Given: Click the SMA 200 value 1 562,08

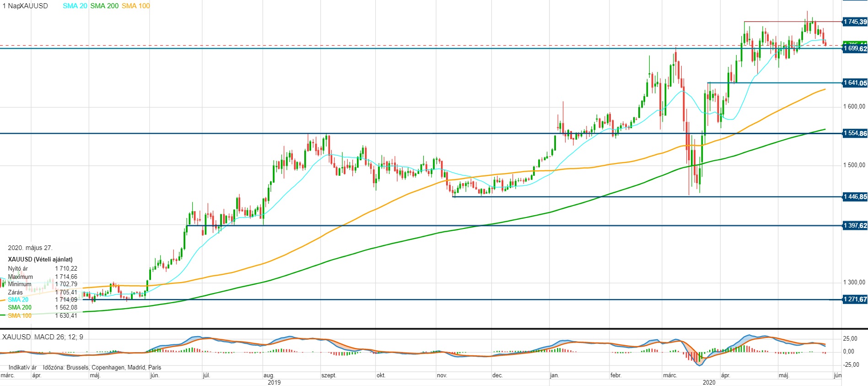Looking at the screenshot, I should [x=66, y=308].
